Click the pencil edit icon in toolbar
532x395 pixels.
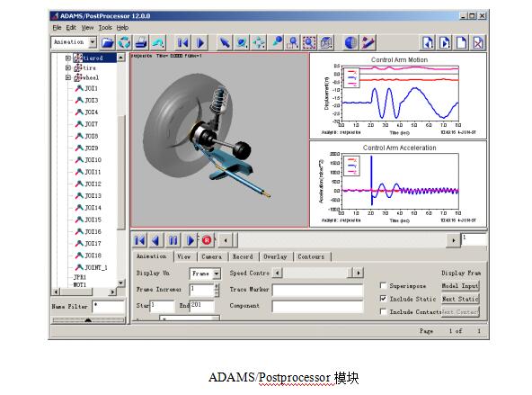point(368,43)
